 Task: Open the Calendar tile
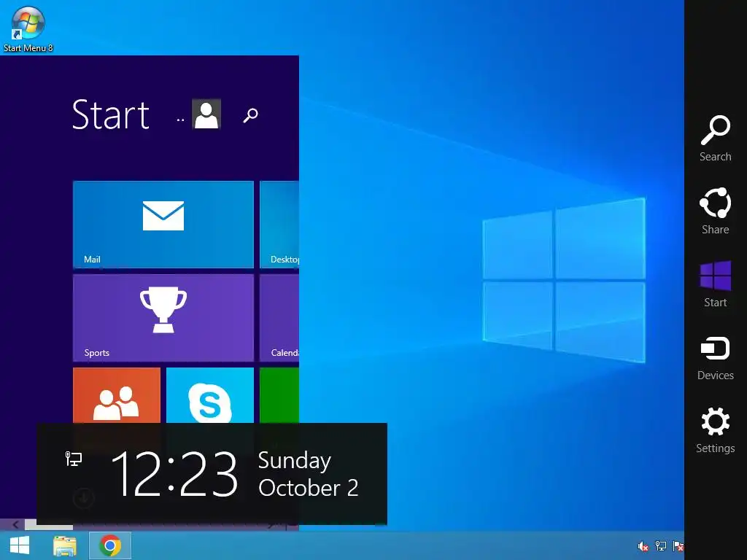point(279,318)
